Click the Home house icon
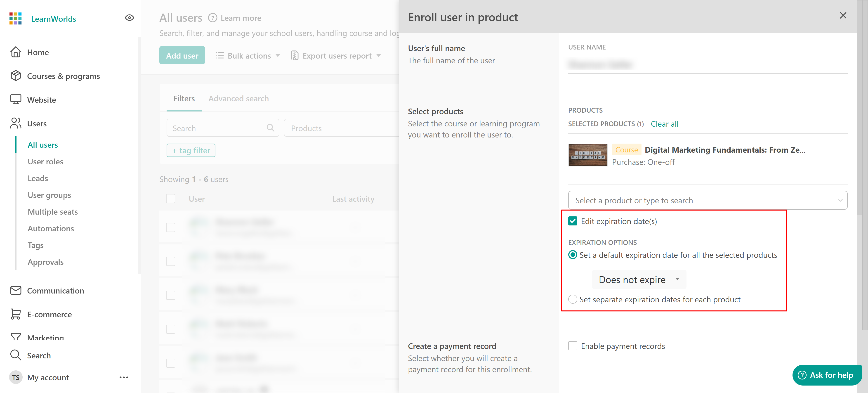868x393 pixels. pos(16,52)
